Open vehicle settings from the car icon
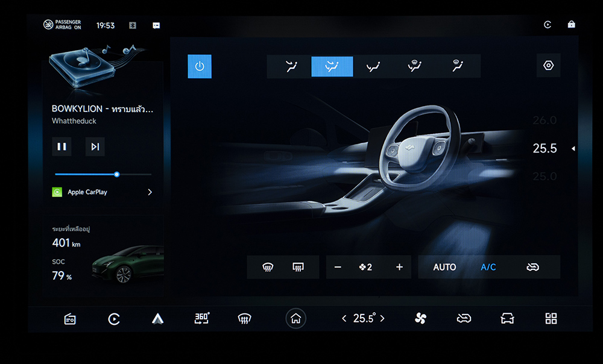Image resolution: width=603 pixels, height=364 pixels. point(507,319)
